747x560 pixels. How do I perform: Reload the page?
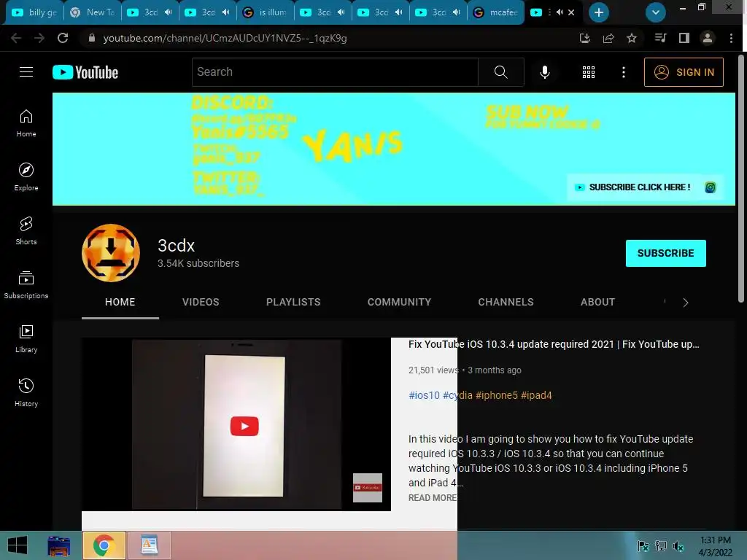click(63, 38)
